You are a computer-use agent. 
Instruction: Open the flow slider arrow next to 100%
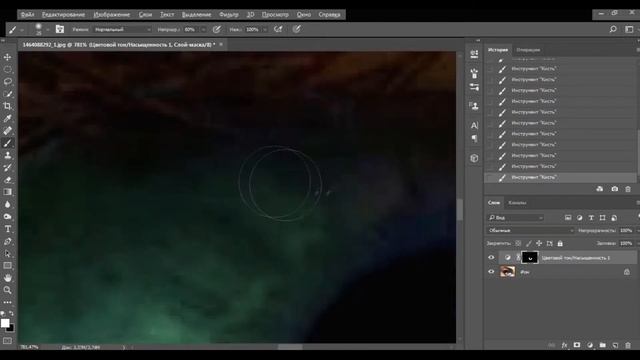[x=265, y=29]
